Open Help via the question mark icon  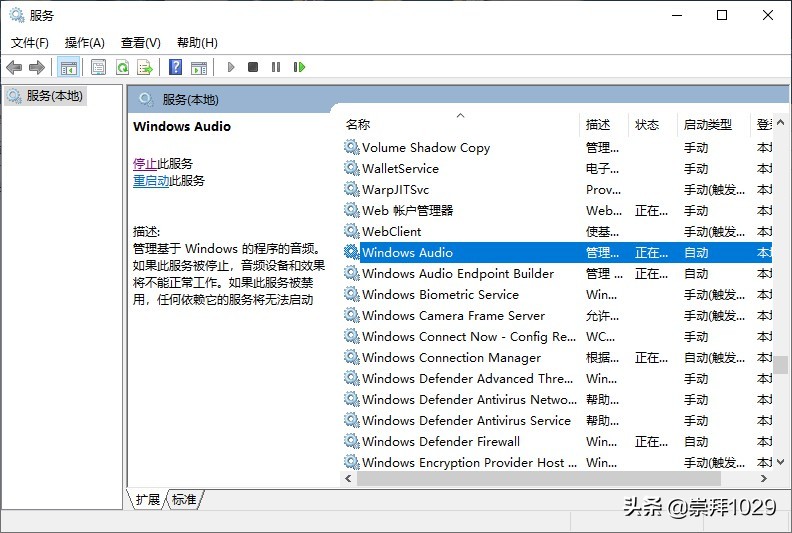[176, 67]
